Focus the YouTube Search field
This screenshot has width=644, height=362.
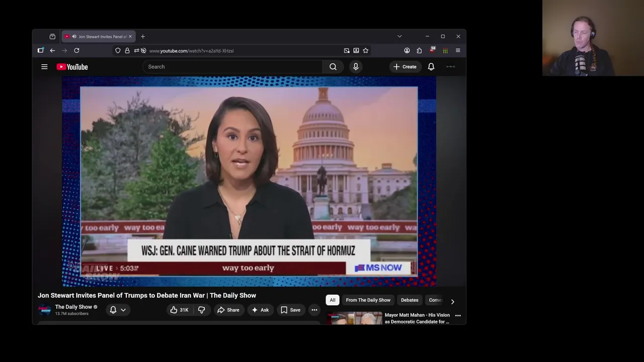pyautogui.click(x=232, y=67)
